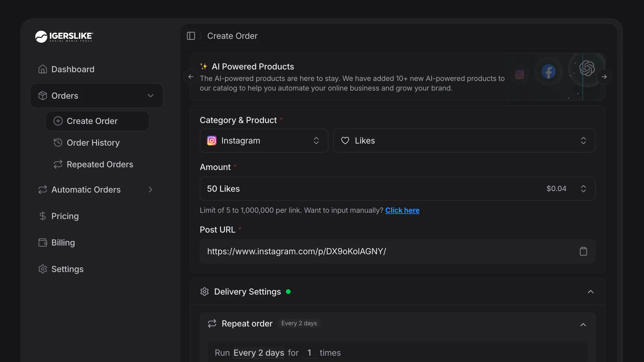Click the Automatic Orders repeat icon

43,190
